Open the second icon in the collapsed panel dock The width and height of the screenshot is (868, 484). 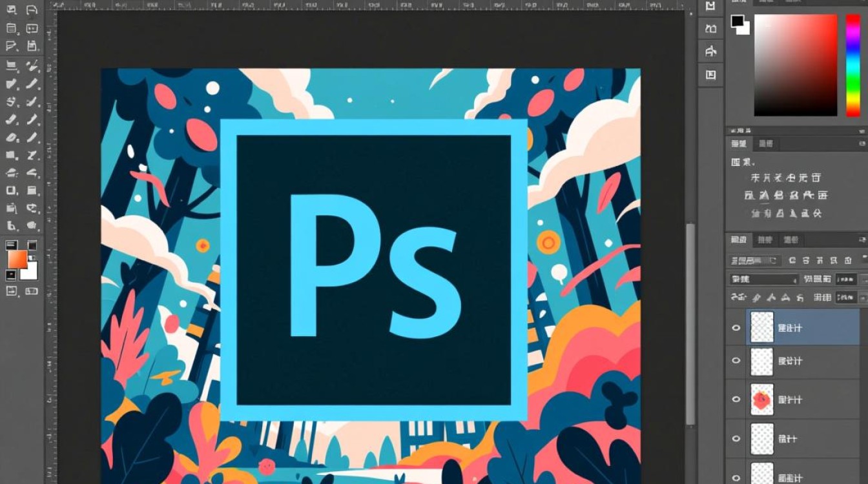point(711,28)
